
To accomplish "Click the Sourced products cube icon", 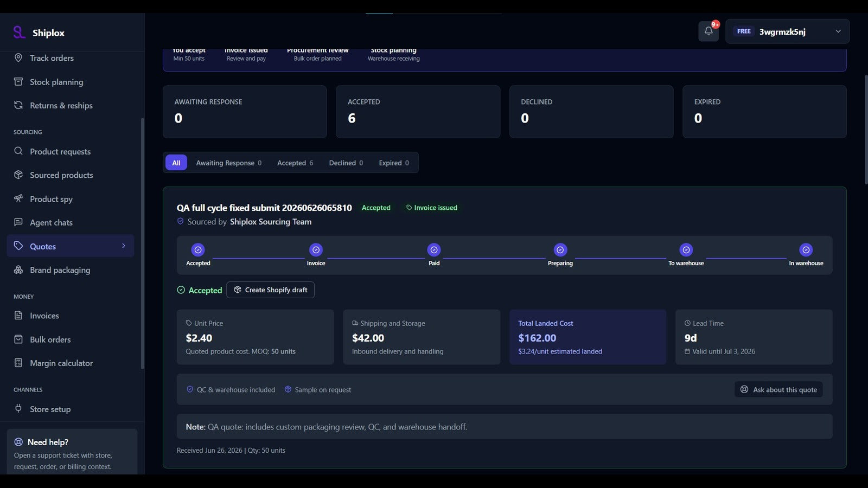I will [18, 175].
